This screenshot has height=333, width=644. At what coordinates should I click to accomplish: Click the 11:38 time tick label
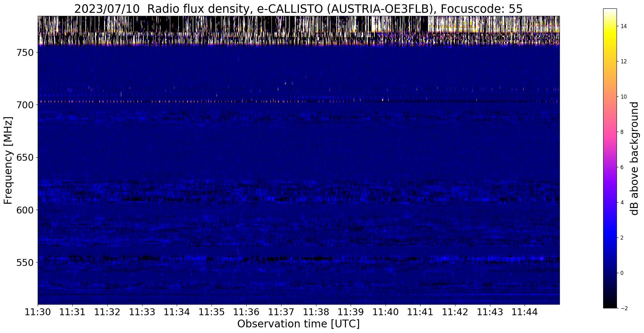pyautogui.click(x=316, y=312)
